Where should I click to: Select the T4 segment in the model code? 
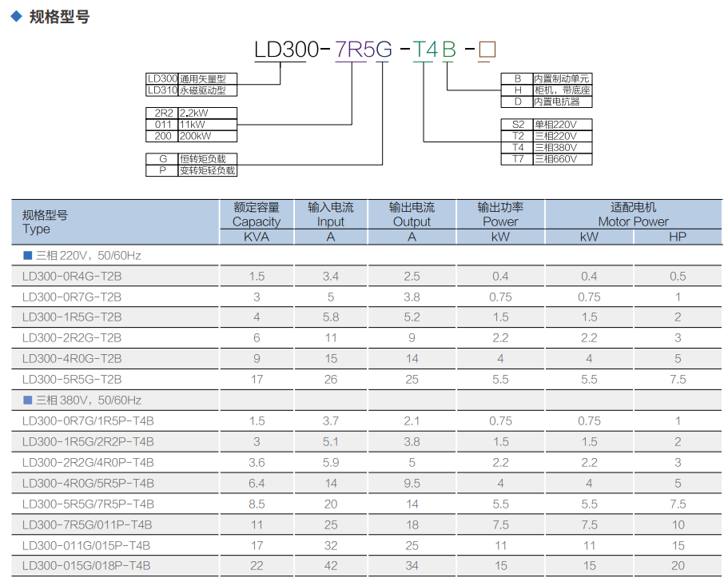[425, 50]
